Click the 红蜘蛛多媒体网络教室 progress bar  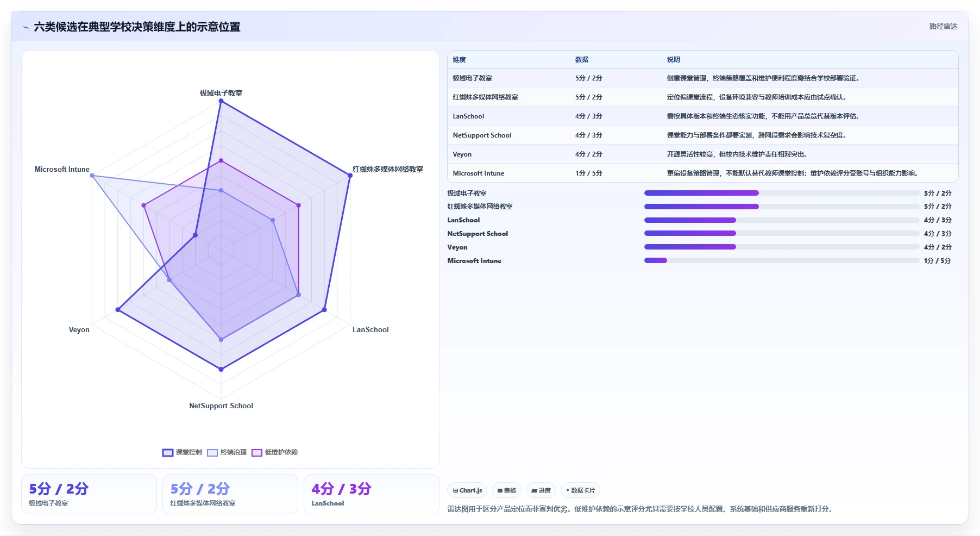pos(782,207)
